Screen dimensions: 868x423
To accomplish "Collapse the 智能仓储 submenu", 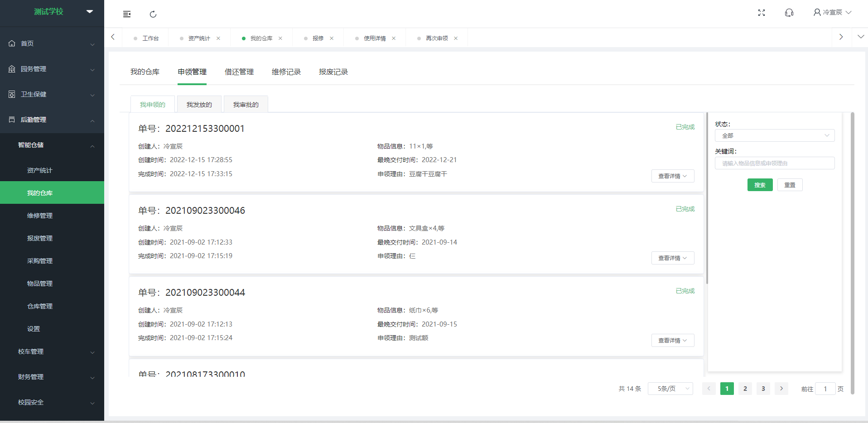I will pyautogui.click(x=52, y=145).
